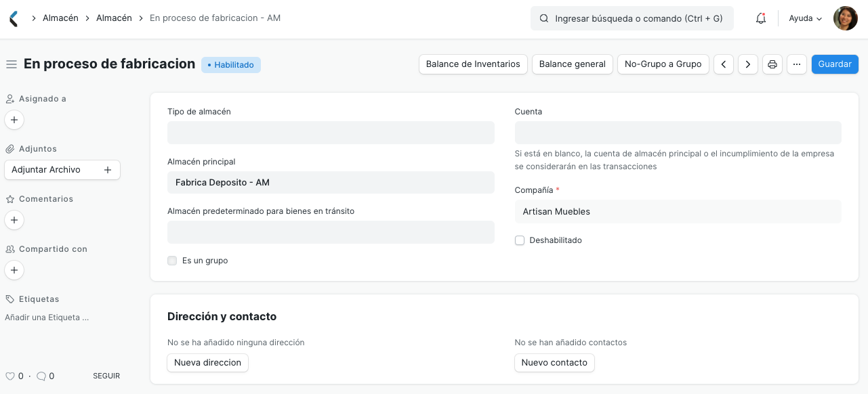Open the three-dots more options menu

pos(797,64)
